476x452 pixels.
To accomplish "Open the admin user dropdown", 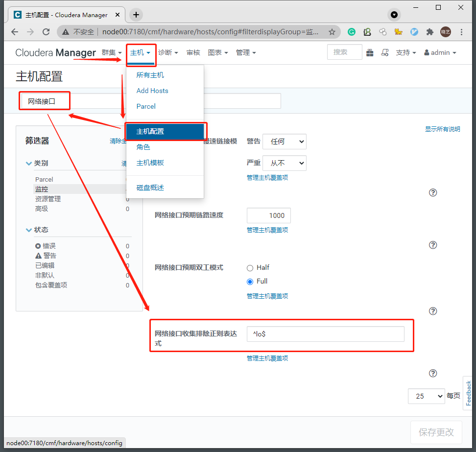I will pos(440,52).
